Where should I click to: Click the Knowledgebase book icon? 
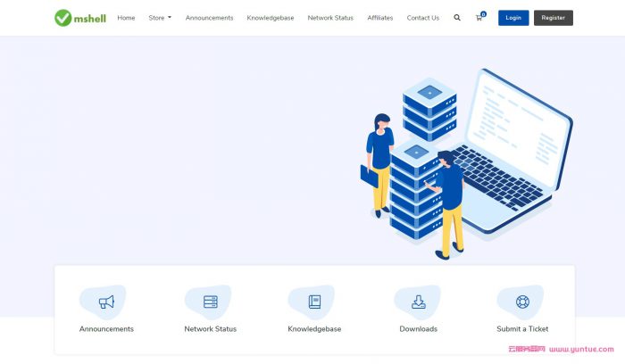314,302
